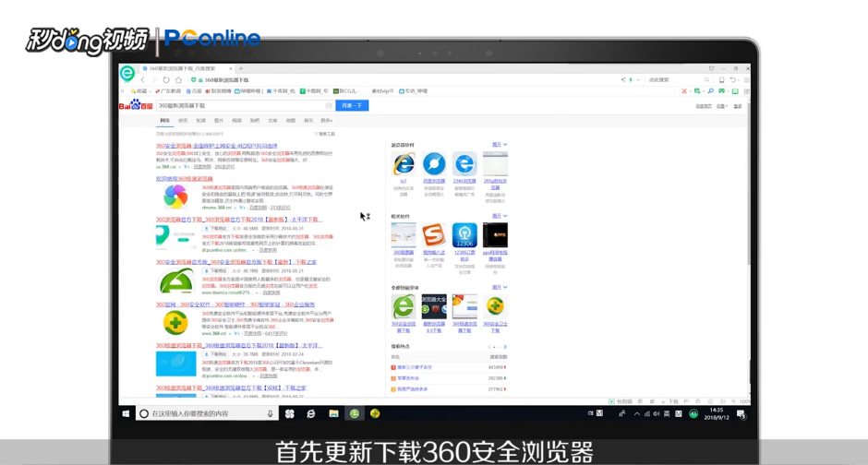Open 搜索工具 filter options
Viewport: 868px width, 465px height.
[325, 134]
